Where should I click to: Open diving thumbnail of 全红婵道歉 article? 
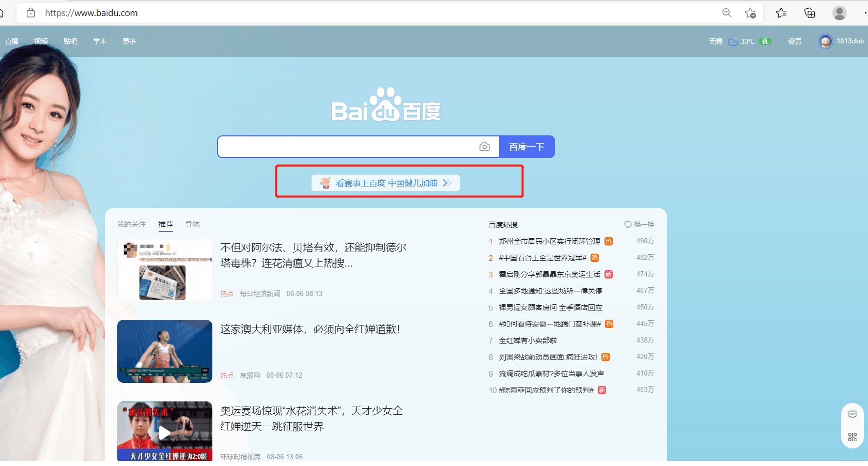[165, 351]
